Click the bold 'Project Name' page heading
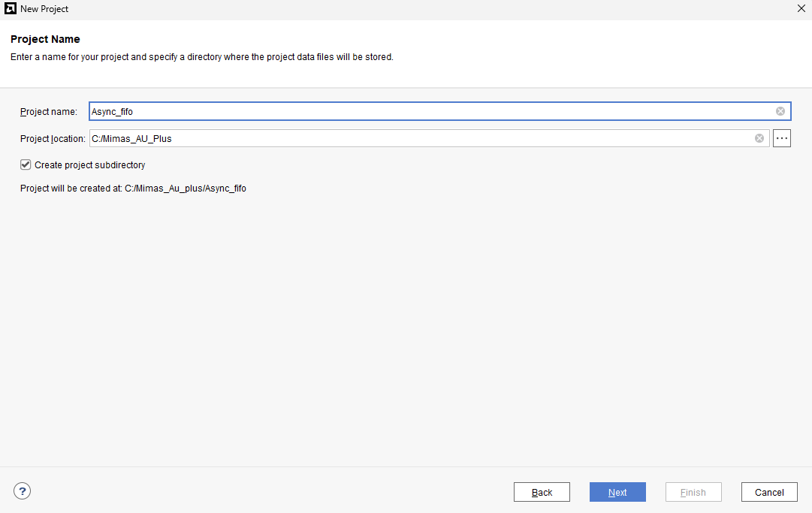The height and width of the screenshot is (513, 812). tap(45, 39)
